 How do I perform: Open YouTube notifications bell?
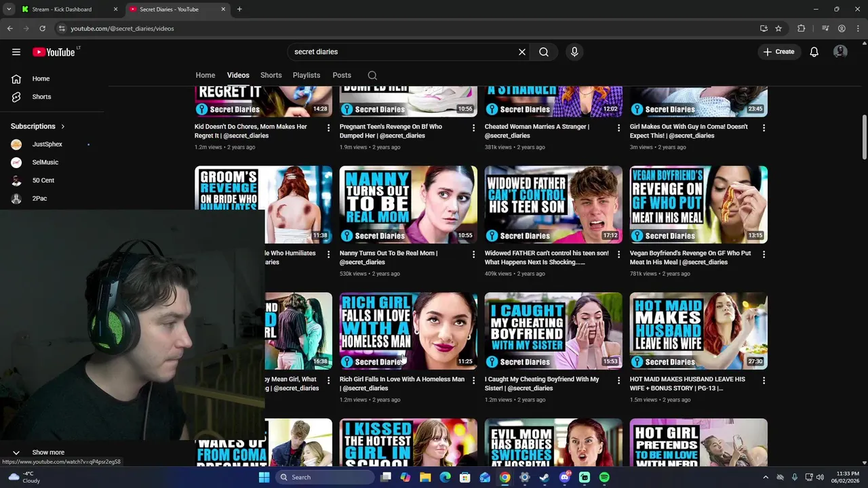point(814,52)
